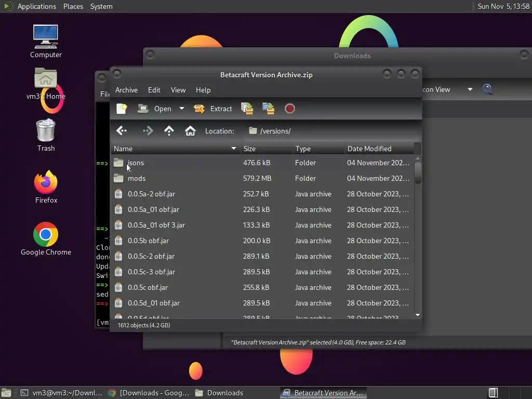Open an archive via the Open button
Screen dimensions: 532x399
coord(155,109)
